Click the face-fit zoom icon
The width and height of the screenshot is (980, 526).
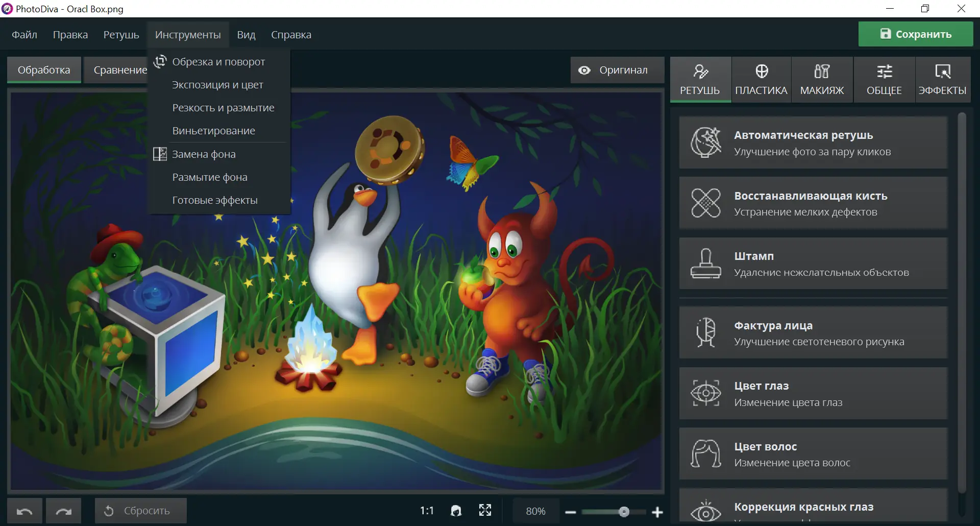(x=456, y=511)
